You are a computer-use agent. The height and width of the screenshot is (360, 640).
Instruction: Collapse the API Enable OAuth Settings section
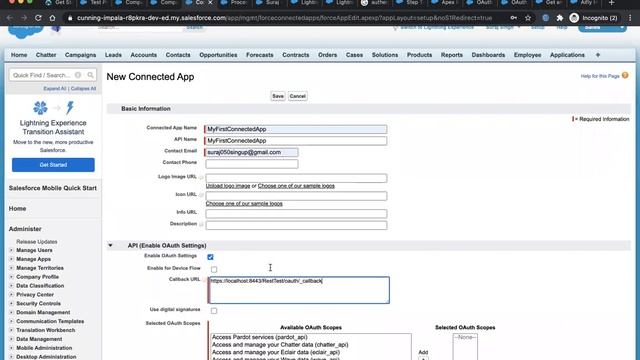110,245
